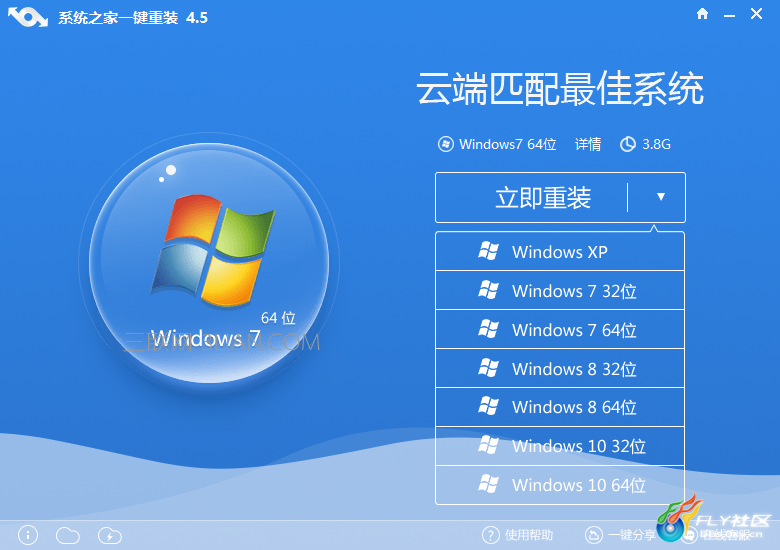Click the info icon at bottom left
This screenshot has height=550, width=780.
28,535
